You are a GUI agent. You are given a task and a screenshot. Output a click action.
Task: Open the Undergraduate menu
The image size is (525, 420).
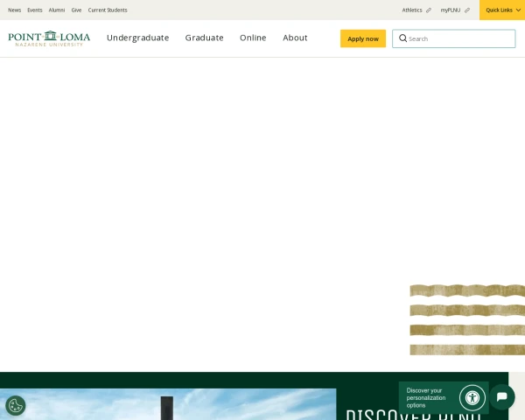(137, 38)
